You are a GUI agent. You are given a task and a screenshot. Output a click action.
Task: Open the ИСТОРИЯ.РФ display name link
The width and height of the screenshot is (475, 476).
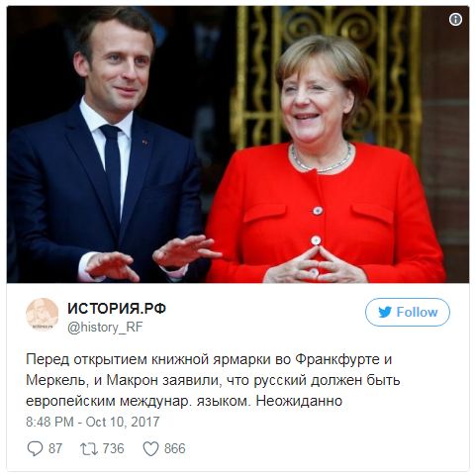[117, 309]
